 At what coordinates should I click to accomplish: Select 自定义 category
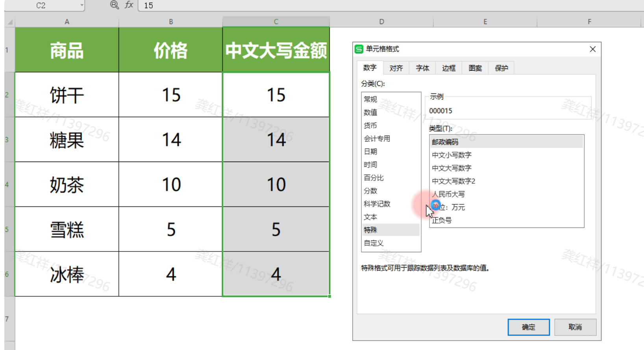click(x=391, y=243)
